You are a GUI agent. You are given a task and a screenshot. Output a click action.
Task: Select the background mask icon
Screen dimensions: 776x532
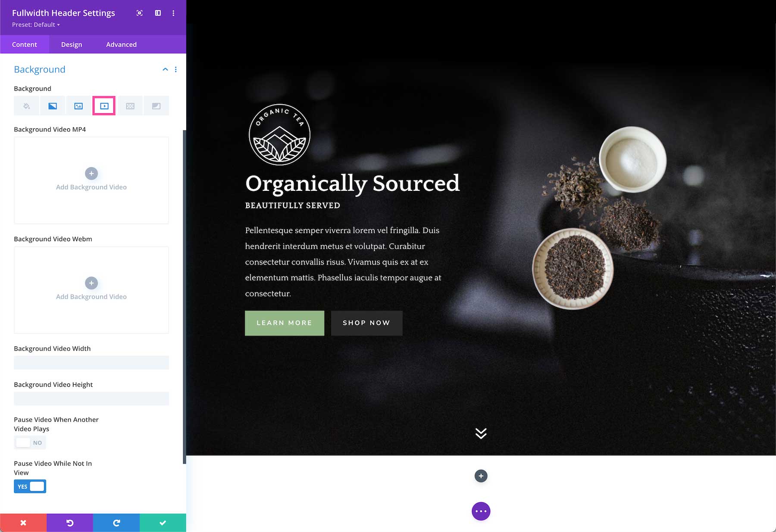(156, 106)
